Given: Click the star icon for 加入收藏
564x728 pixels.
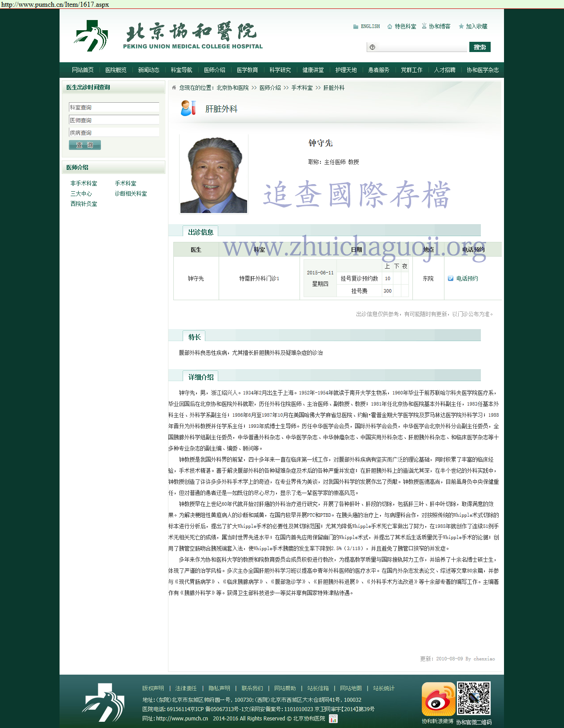Looking at the screenshot, I should [x=461, y=27].
